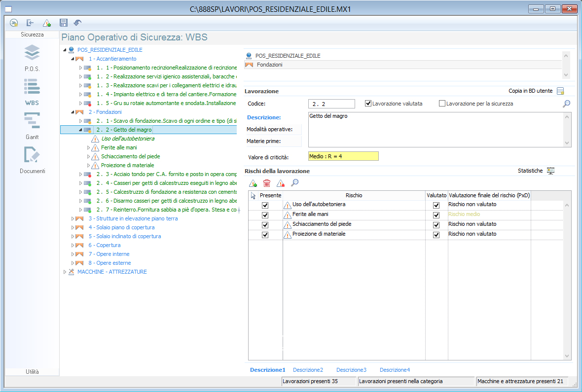Click the add risk triangle toolbar icon
The height and width of the screenshot is (392, 582).
coord(47,23)
